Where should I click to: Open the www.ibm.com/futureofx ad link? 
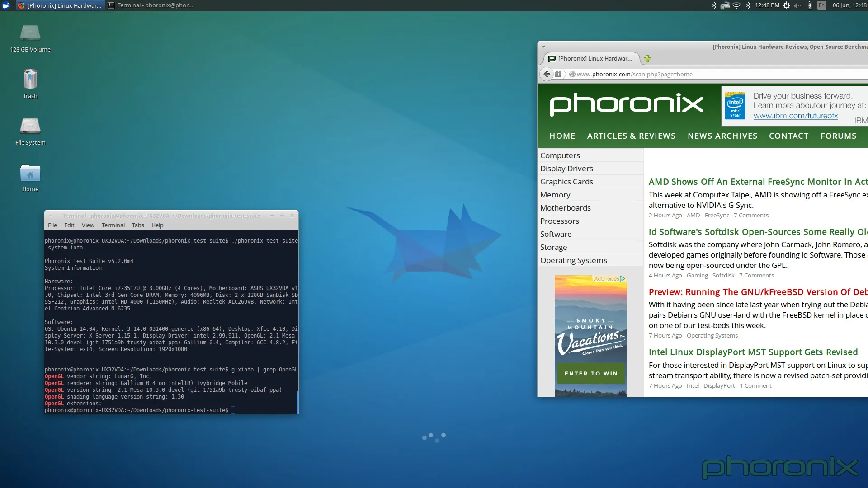click(x=796, y=116)
